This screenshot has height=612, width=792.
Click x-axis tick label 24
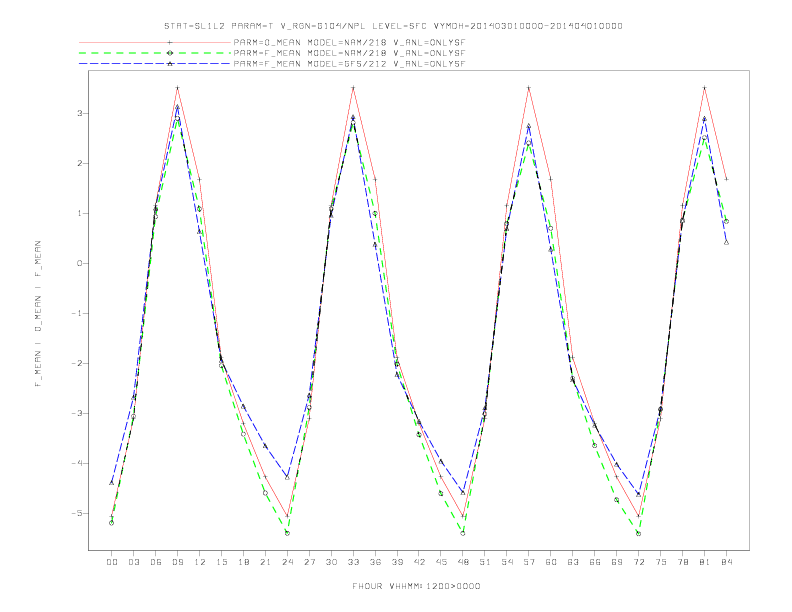[x=287, y=562]
